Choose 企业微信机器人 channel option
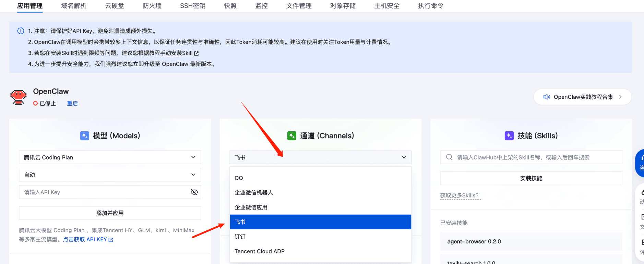Viewport: 644px width, 264px height. tap(254, 193)
